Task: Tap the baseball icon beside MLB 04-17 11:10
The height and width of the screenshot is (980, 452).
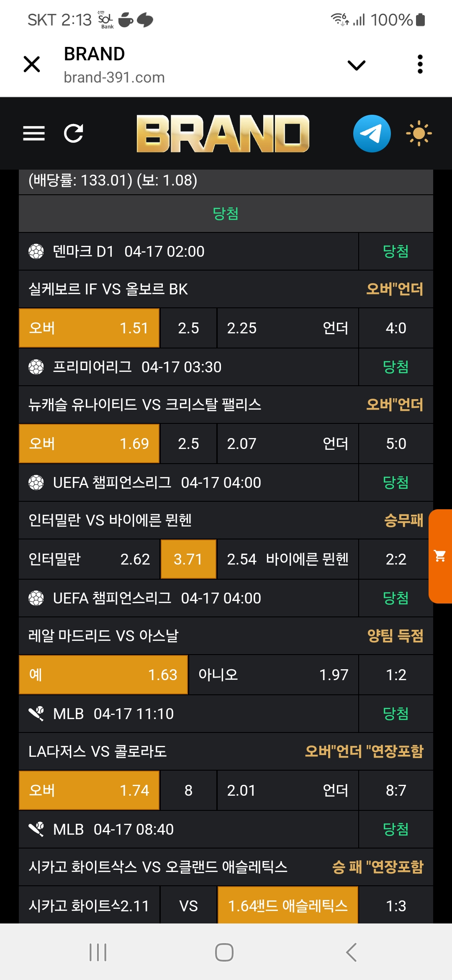Action: pos(36,714)
